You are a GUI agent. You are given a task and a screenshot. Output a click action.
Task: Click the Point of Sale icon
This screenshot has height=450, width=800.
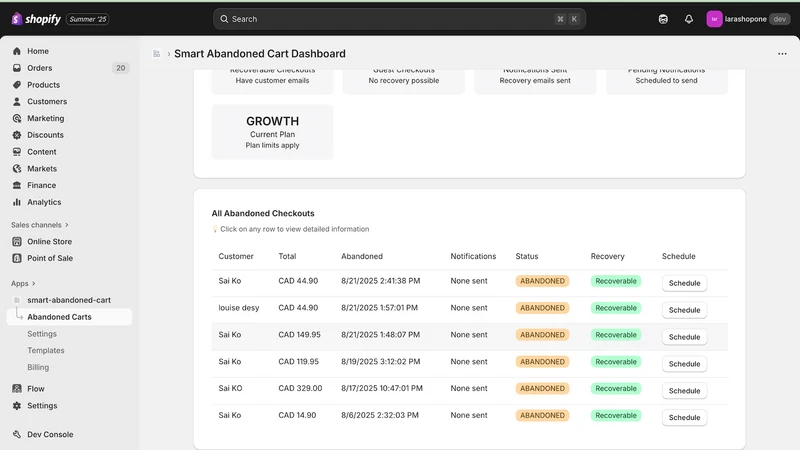17,258
